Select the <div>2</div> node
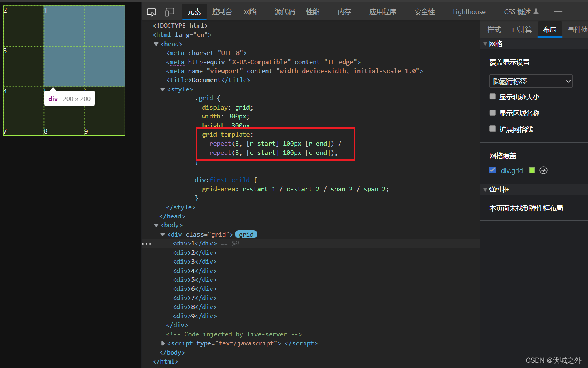The height and width of the screenshot is (368, 588). coord(195,253)
